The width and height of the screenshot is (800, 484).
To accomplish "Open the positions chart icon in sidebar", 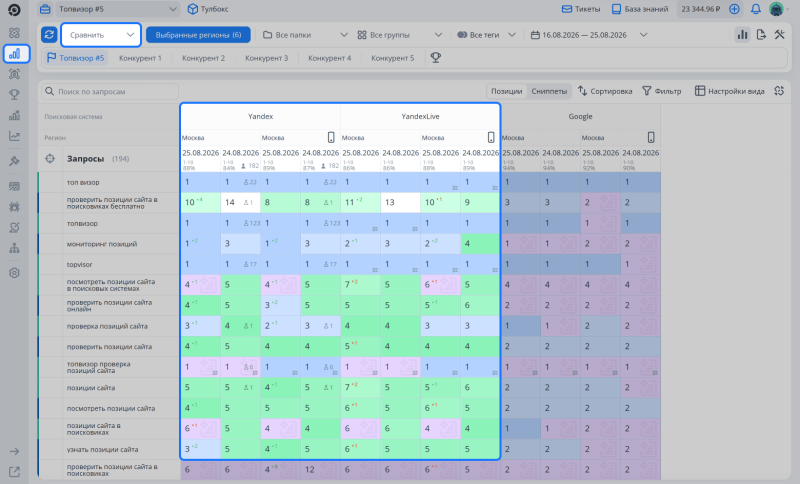I will click(x=15, y=54).
